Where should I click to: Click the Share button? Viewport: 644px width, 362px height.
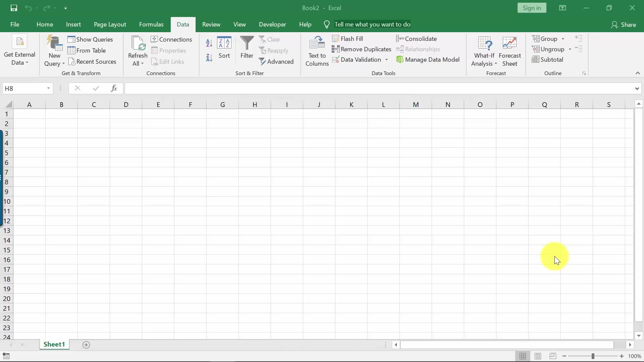624,24
